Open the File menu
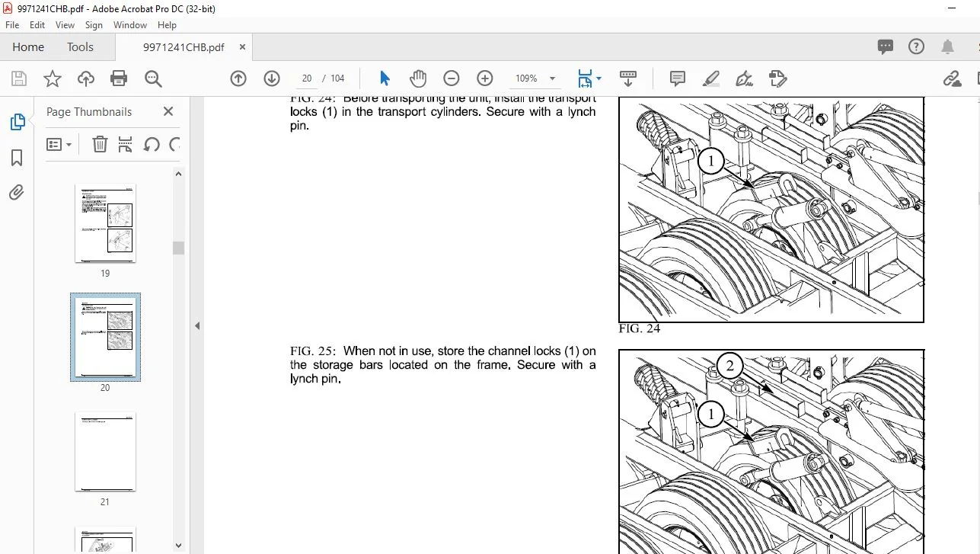This screenshot has width=980, height=554. coord(12,25)
